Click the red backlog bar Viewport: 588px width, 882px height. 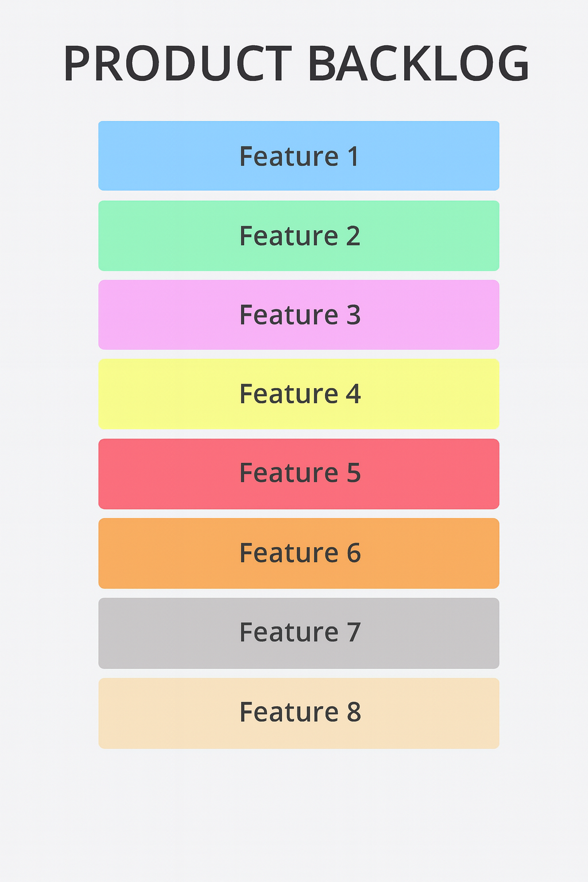click(172, 474)
